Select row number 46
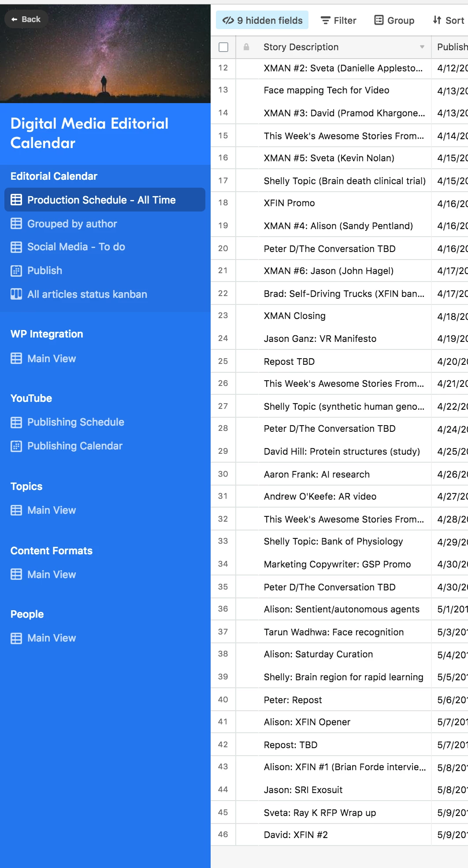The height and width of the screenshot is (868, 468). [223, 835]
